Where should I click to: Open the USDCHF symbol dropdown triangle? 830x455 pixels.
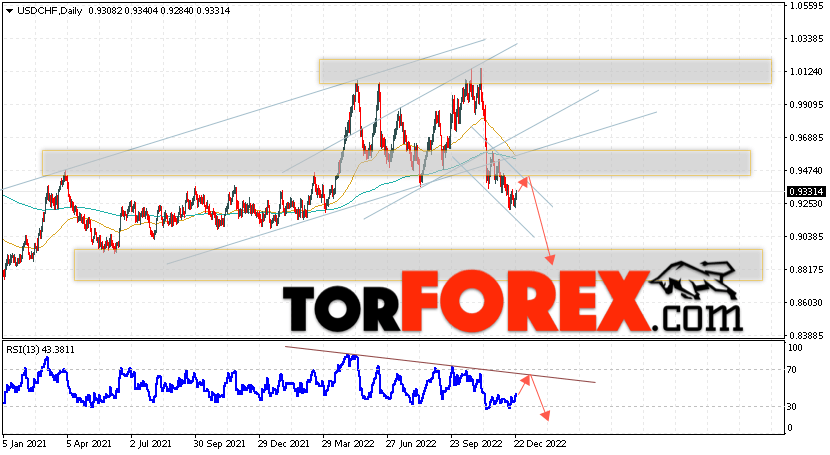click(x=9, y=11)
